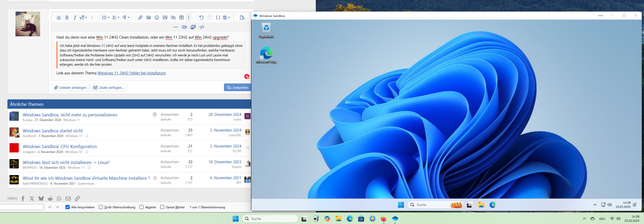This screenshot has height=224, width=644.
Task: Share thread via WhatsApp
Action: click(x=59, y=199)
